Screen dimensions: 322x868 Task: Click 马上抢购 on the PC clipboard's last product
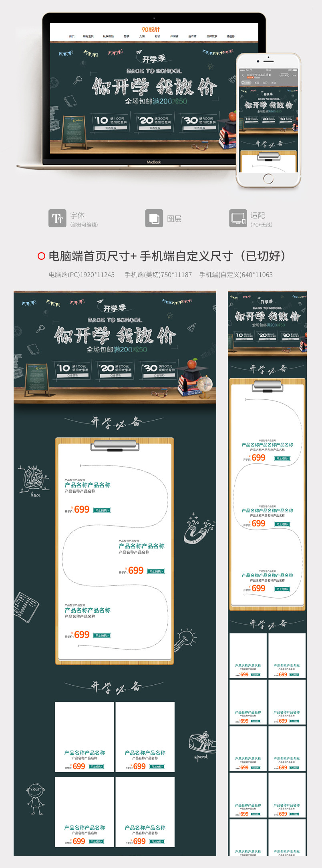(x=102, y=635)
